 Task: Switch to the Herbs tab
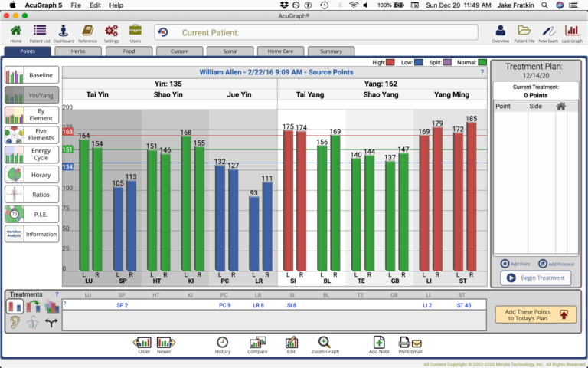tap(77, 51)
